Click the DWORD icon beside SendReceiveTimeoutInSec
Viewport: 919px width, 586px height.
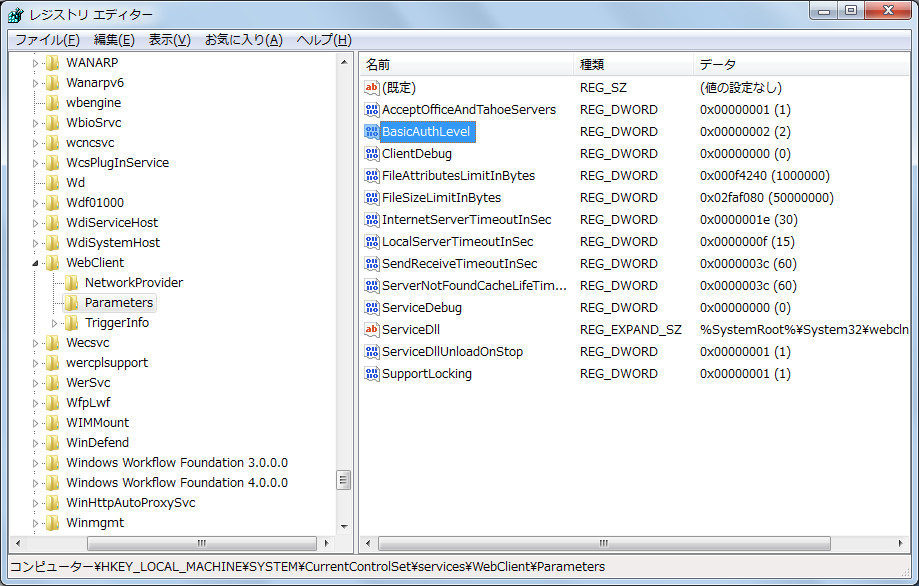372,264
